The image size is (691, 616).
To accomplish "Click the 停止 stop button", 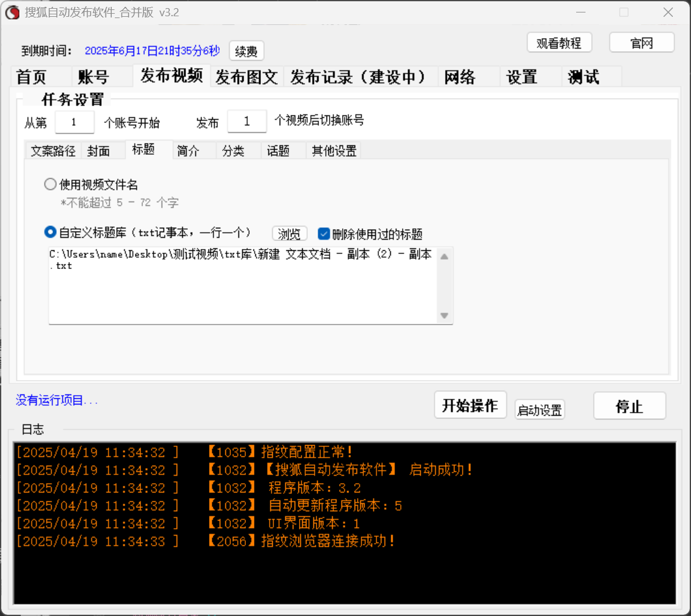I will pyautogui.click(x=629, y=406).
